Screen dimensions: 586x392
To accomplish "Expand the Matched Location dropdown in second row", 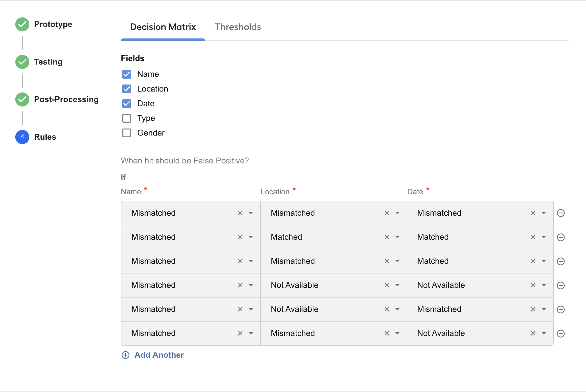I will (x=397, y=237).
